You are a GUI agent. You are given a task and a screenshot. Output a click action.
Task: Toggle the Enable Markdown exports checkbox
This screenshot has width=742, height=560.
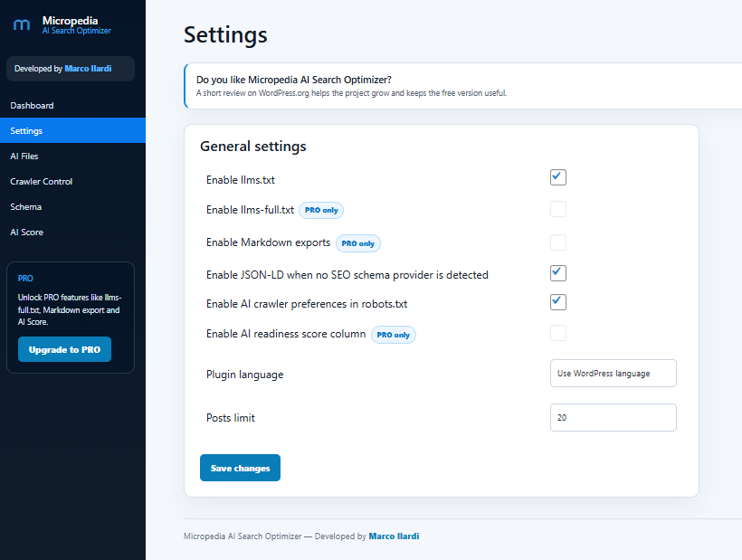558,242
